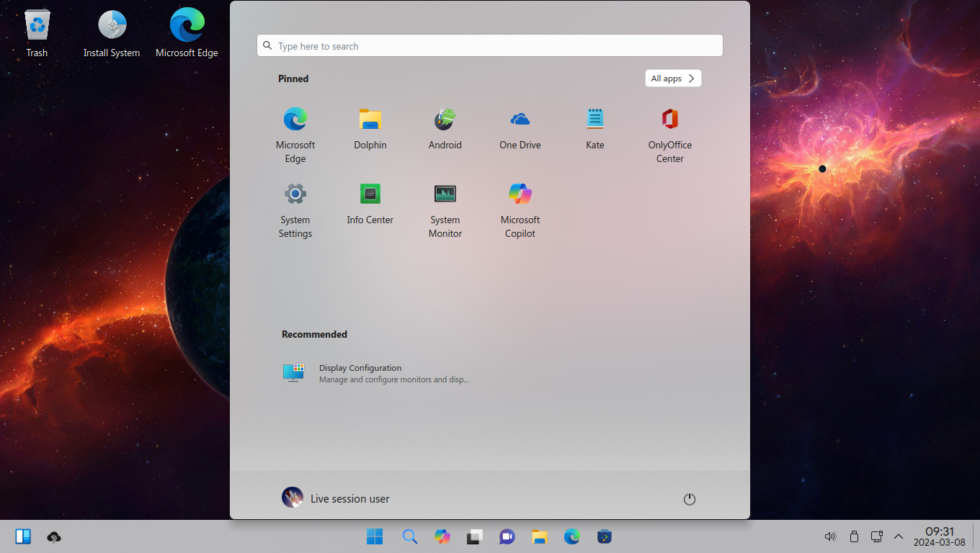Click the search magnifier on the taskbar
980x553 pixels.
click(409, 536)
